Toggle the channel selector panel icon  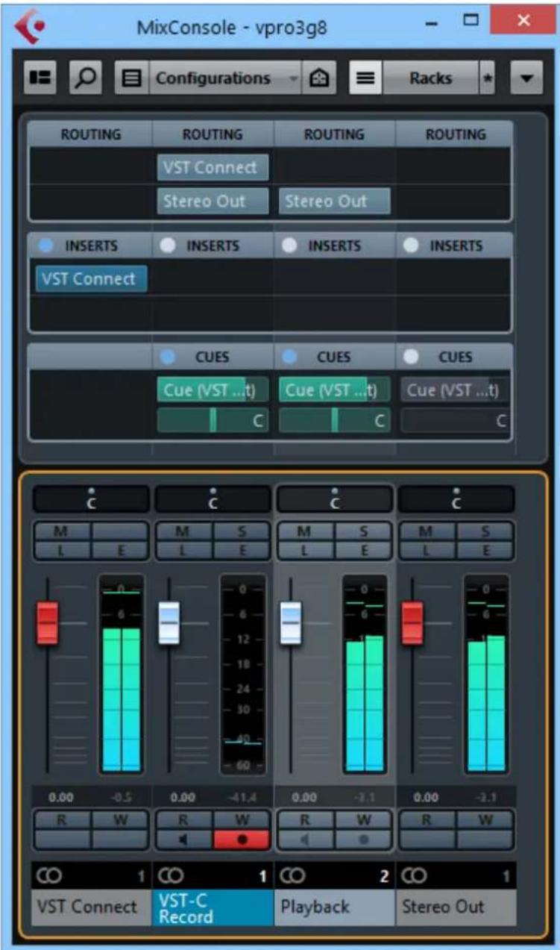pos(40,78)
